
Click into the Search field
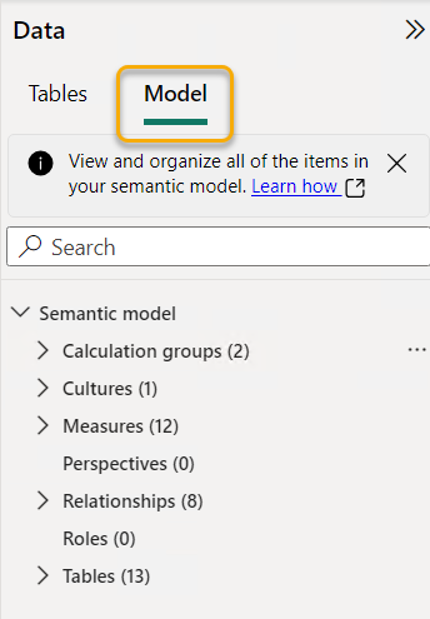pos(218,247)
